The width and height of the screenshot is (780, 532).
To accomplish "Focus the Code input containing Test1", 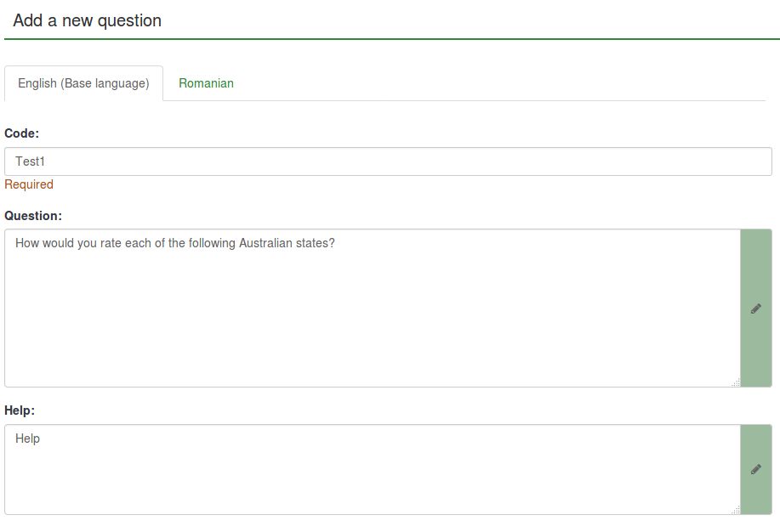I will click(388, 161).
